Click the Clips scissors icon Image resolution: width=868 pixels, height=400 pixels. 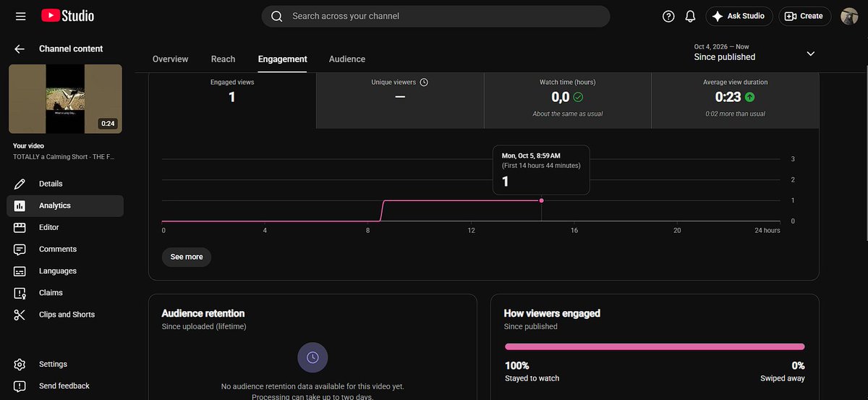[x=20, y=314]
